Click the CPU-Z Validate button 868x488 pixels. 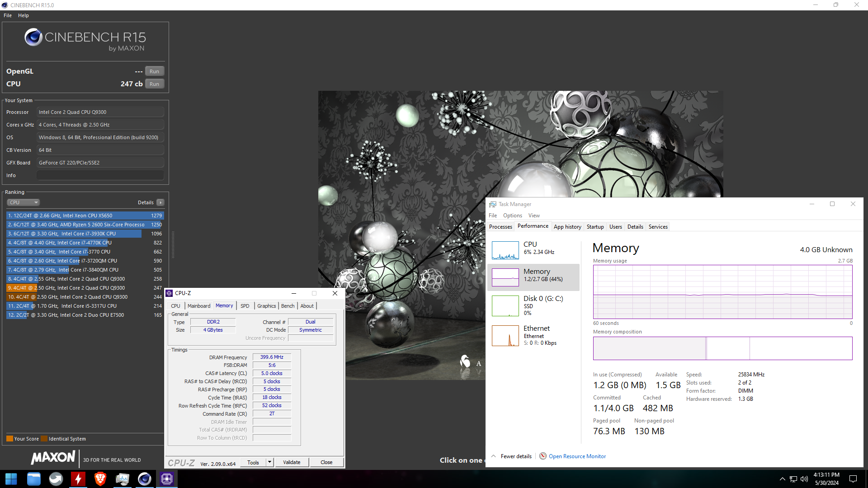click(292, 462)
